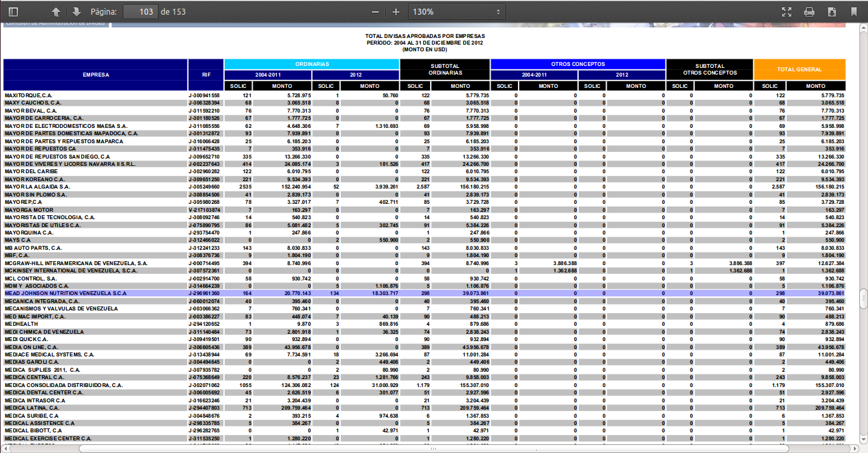Select the MAYOR LA ALGAIDA S.A. row
Viewport: 868px width, 453px height.
click(x=425, y=187)
